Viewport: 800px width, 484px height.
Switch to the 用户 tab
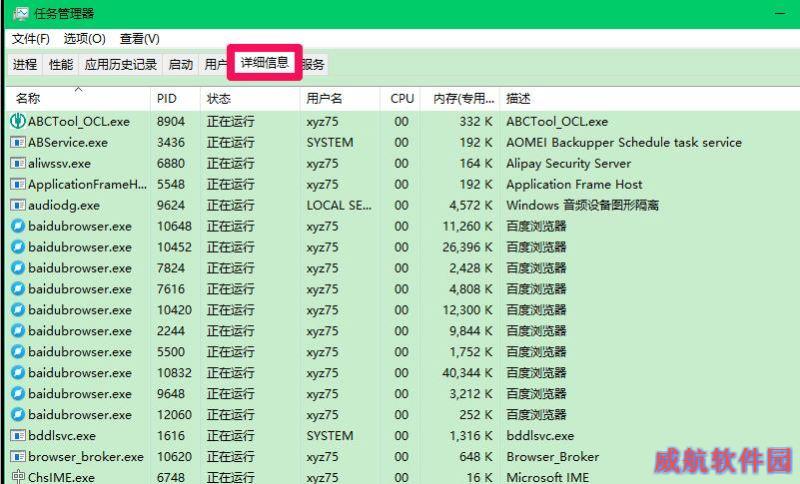click(x=214, y=64)
